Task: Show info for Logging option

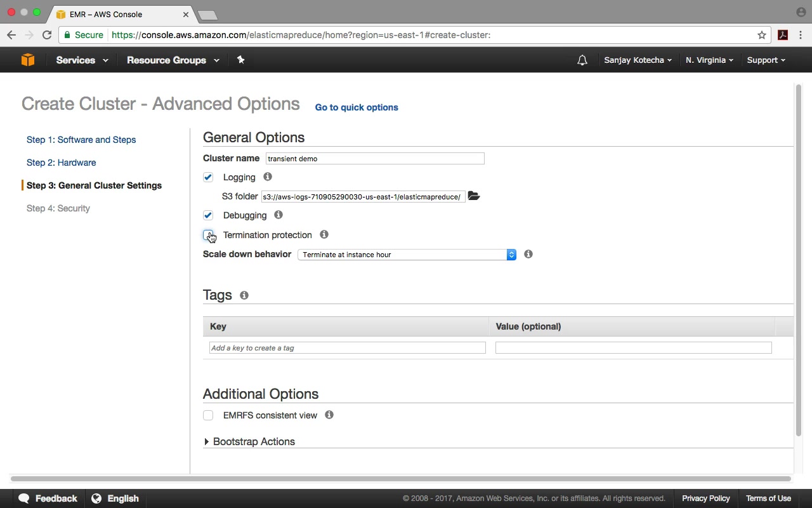Action: 268,177
